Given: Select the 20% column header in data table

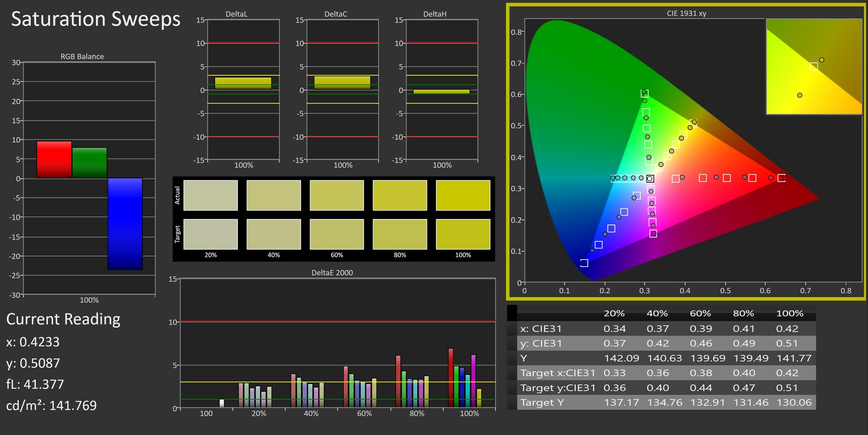Looking at the screenshot, I should coord(614,313).
